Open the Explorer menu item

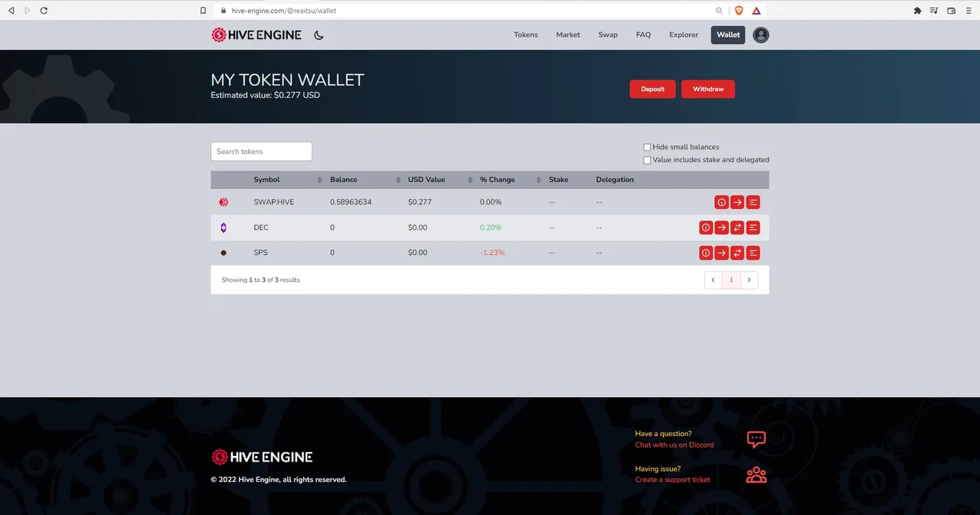click(x=684, y=34)
